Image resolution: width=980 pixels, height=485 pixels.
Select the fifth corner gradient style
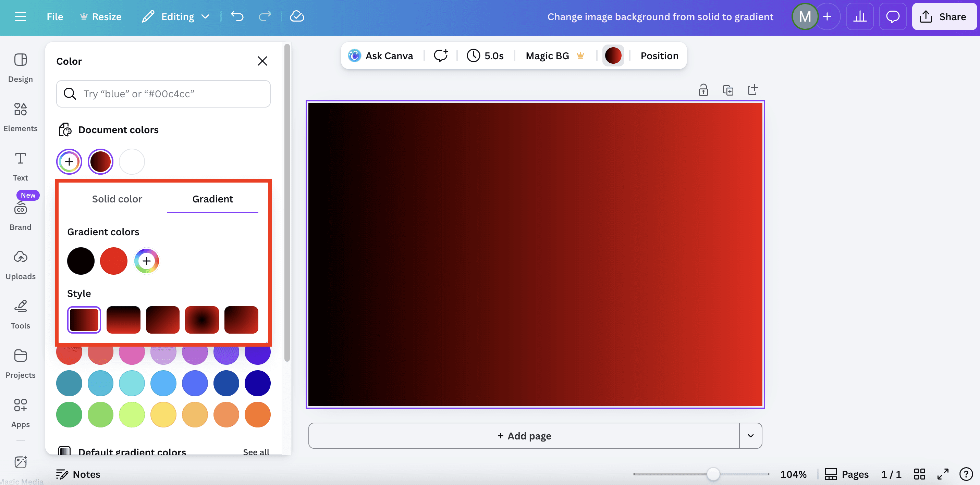pyautogui.click(x=241, y=320)
